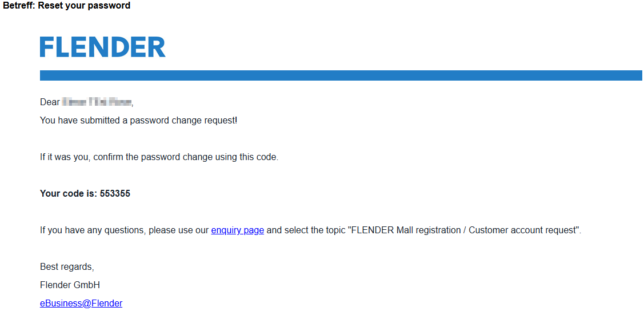Click the word "Dear" in greeting
644x315 pixels.
click(x=50, y=102)
